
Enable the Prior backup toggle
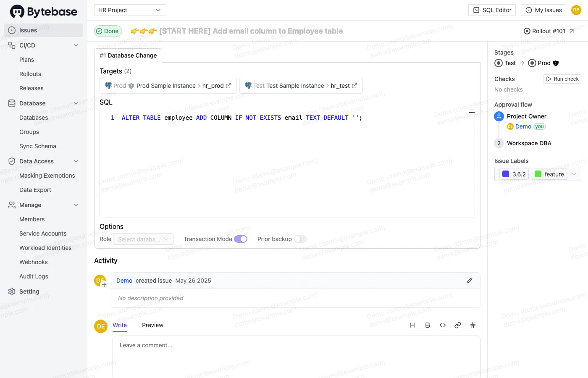[300, 239]
